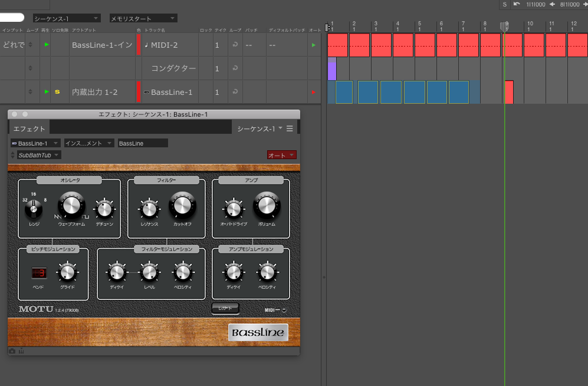Click the ベンド bend range LED display
The image size is (588, 386).
tap(38, 273)
